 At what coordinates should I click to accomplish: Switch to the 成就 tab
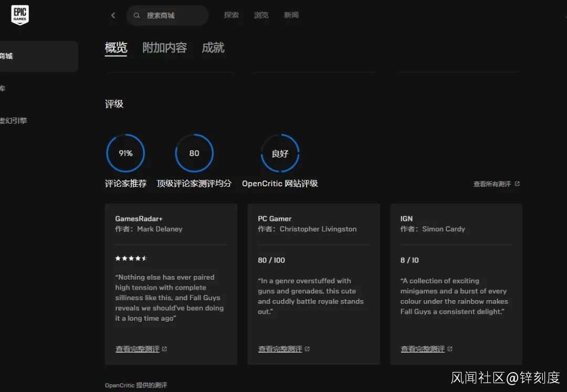tap(213, 48)
